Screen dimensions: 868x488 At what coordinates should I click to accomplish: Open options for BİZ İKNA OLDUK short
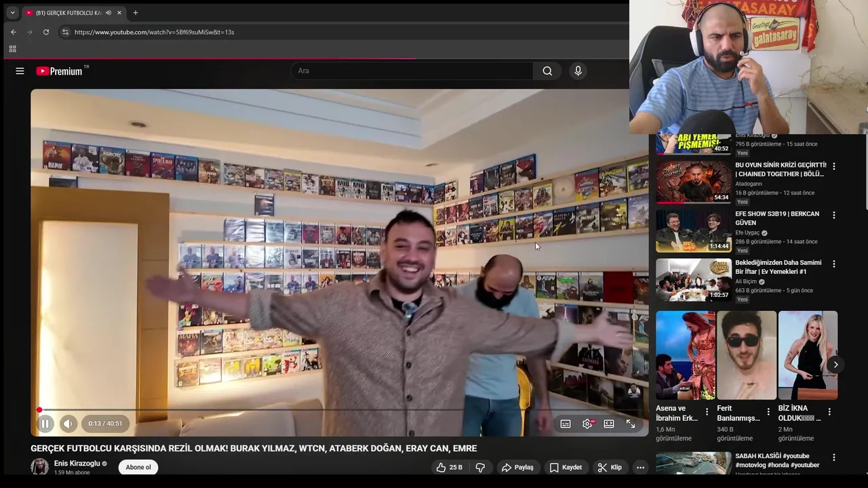point(829,411)
